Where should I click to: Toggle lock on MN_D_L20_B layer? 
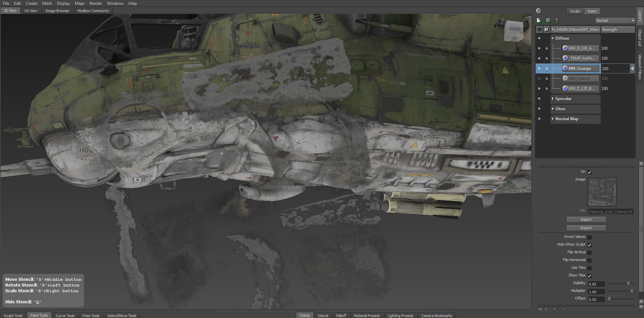click(x=547, y=89)
